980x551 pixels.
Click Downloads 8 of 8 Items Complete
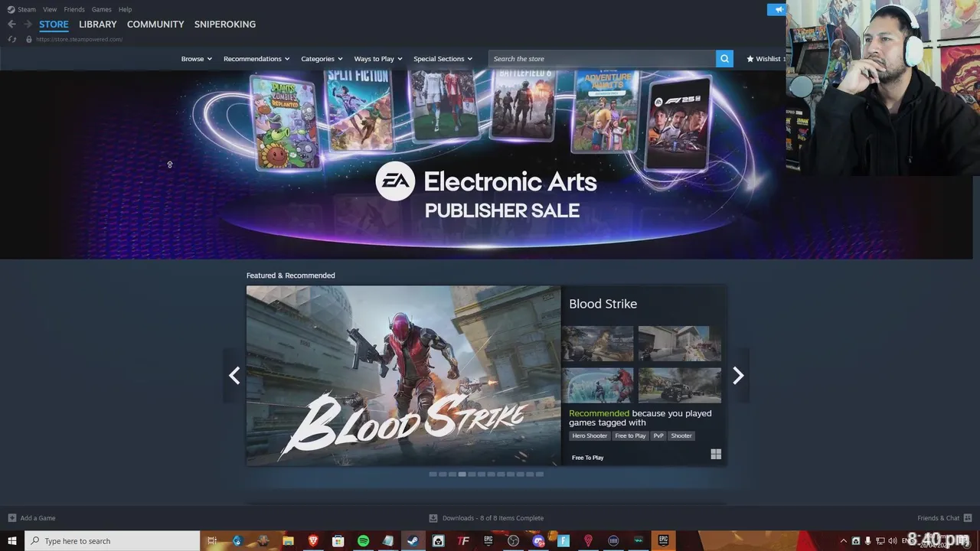tap(492, 518)
